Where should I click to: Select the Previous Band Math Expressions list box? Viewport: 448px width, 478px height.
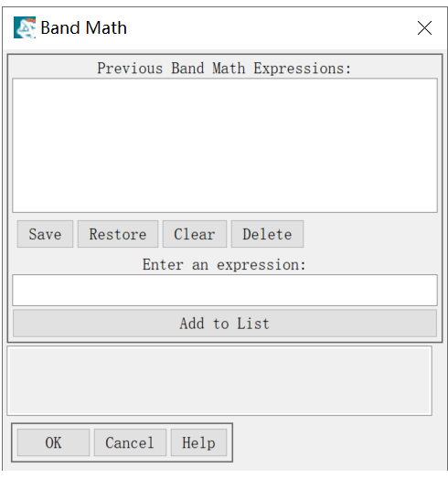click(225, 145)
